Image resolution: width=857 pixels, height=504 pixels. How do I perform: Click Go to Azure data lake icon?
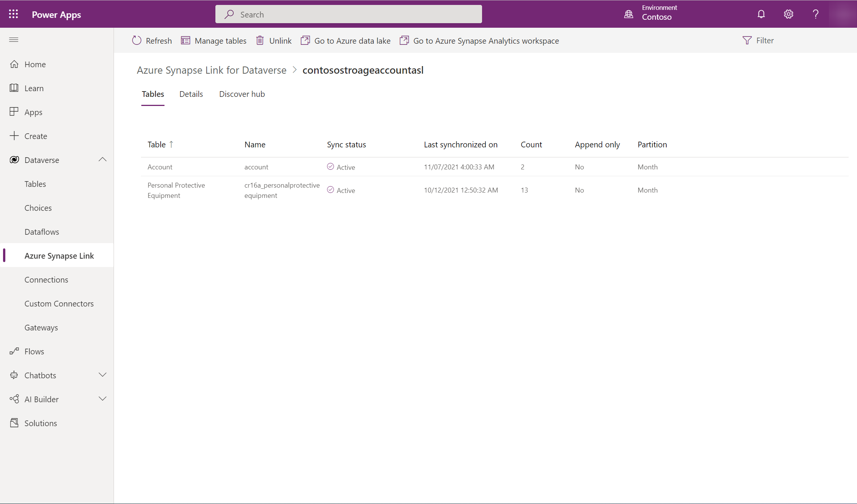click(305, 40)
